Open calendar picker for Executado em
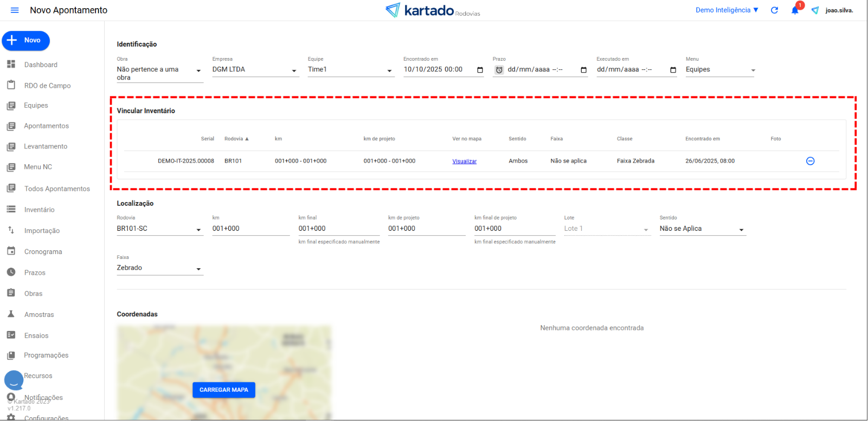This screenshot has width=868, height=421. [x=673, y=70]
